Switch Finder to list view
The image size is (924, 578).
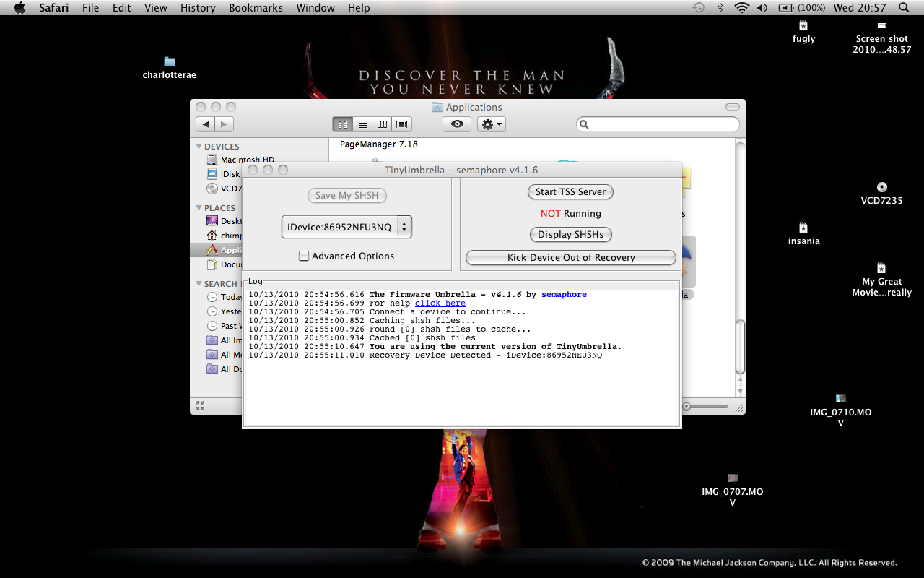[363, 124]
